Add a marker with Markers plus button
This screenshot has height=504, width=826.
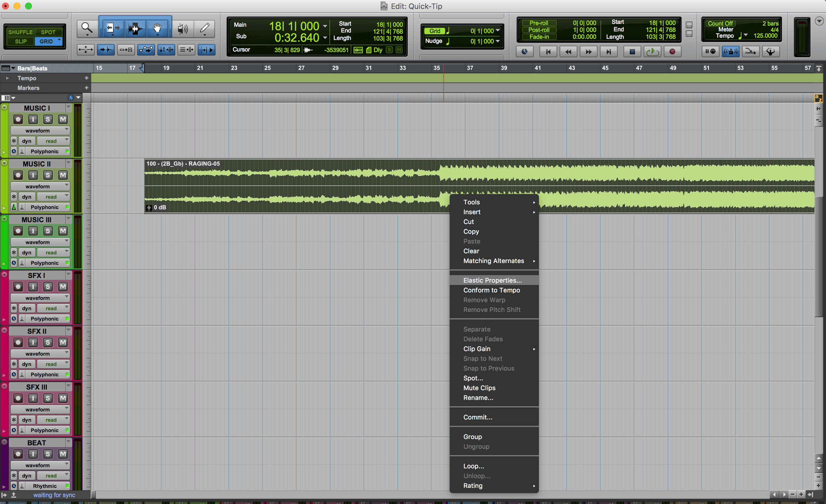86,88
